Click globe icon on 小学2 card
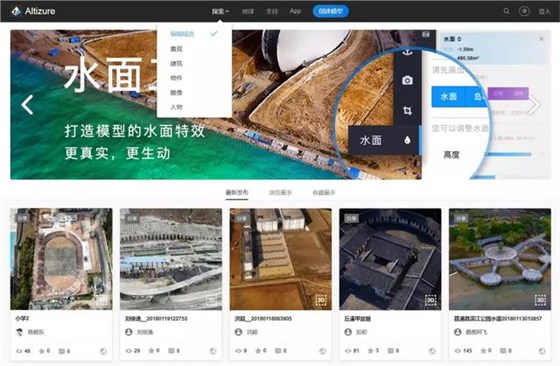This screenshot has height=366, width=560. [103, 351]
